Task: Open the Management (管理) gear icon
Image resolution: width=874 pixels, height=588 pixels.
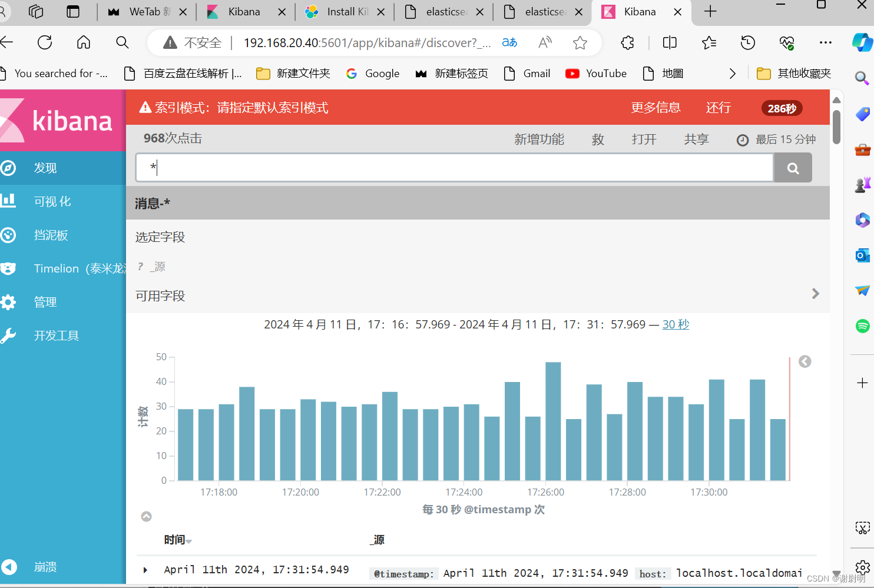Action: coord(8,302)
